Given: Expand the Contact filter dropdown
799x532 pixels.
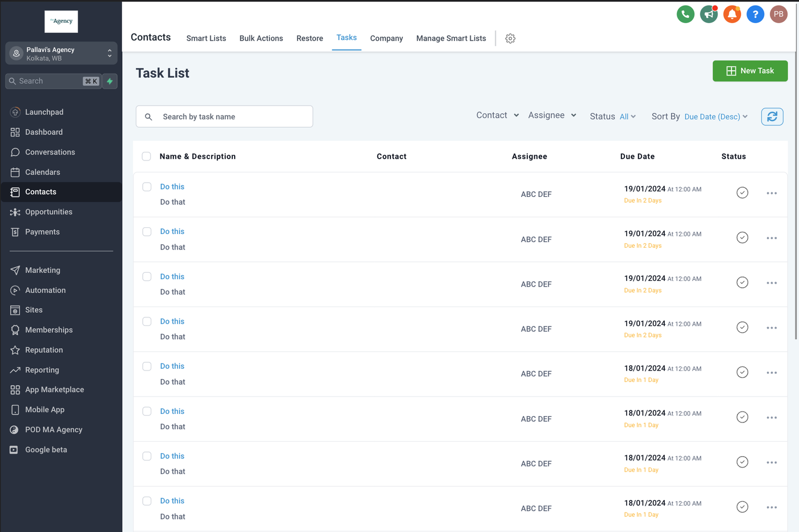Looking at the screenshot, I should coord(498,115).
